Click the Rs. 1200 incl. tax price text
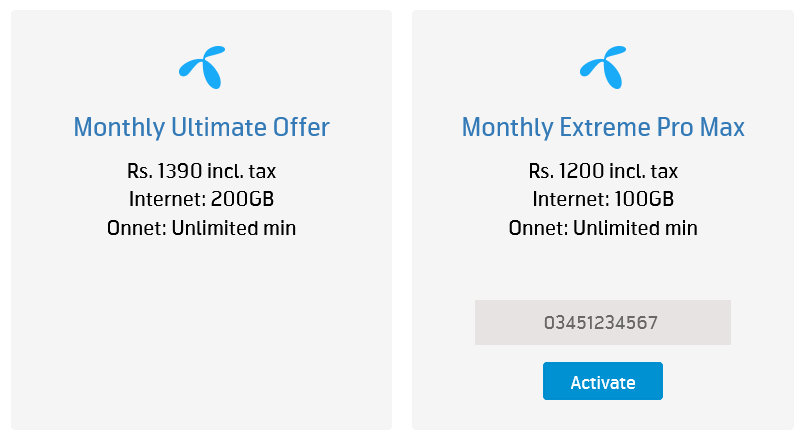The width and height of the screenshot is (803, 440). coord(603,171)
